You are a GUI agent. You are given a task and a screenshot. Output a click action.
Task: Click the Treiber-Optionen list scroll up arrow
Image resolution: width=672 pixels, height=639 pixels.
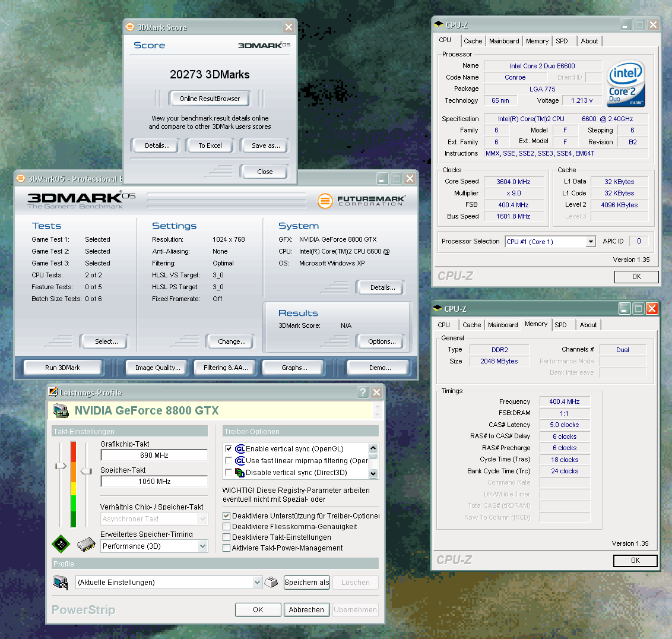tap(373, 448)
